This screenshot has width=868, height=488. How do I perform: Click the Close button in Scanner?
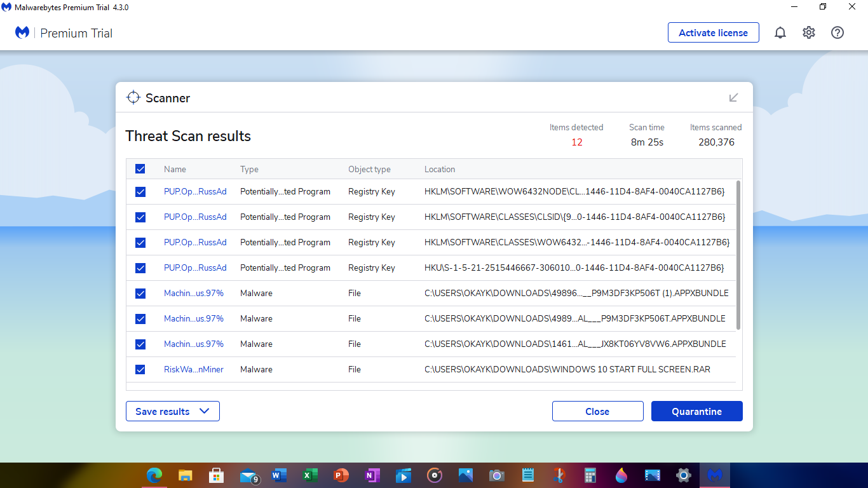[x=597, y=411]
